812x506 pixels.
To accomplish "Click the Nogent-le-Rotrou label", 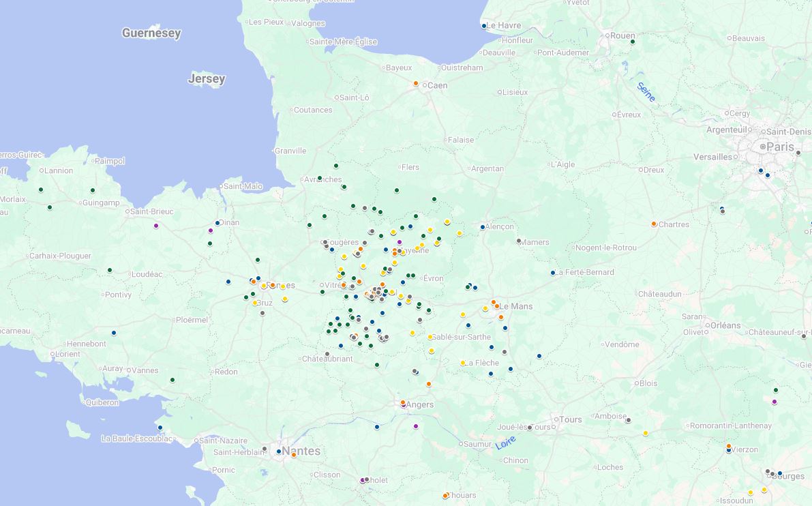I will coord(606,248).
